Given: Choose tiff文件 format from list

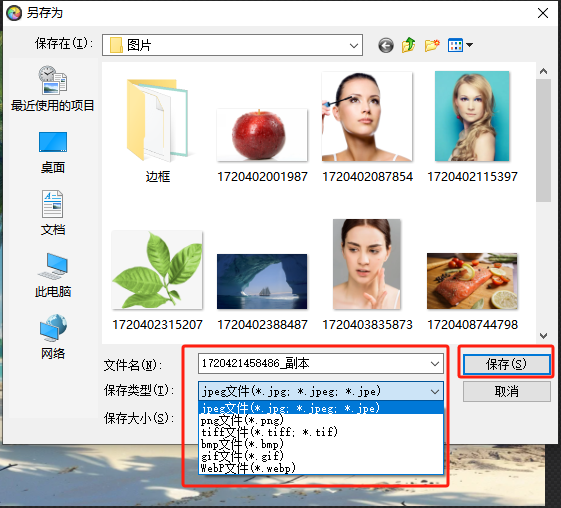Looking at the screenshot, I should pyautogui.click(x=321, y=432).
